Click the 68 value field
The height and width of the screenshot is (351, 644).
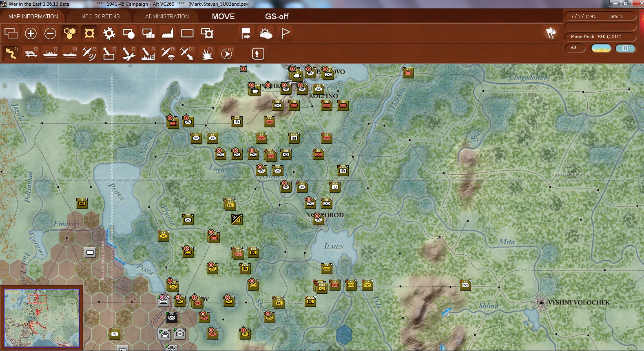pyautogui.click(x=575, y=48)
